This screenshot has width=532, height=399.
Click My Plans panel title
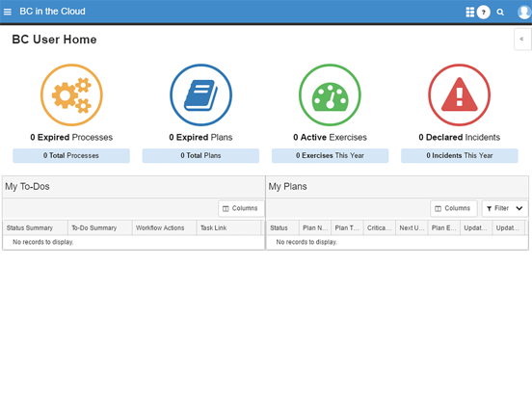coord(288,186)
